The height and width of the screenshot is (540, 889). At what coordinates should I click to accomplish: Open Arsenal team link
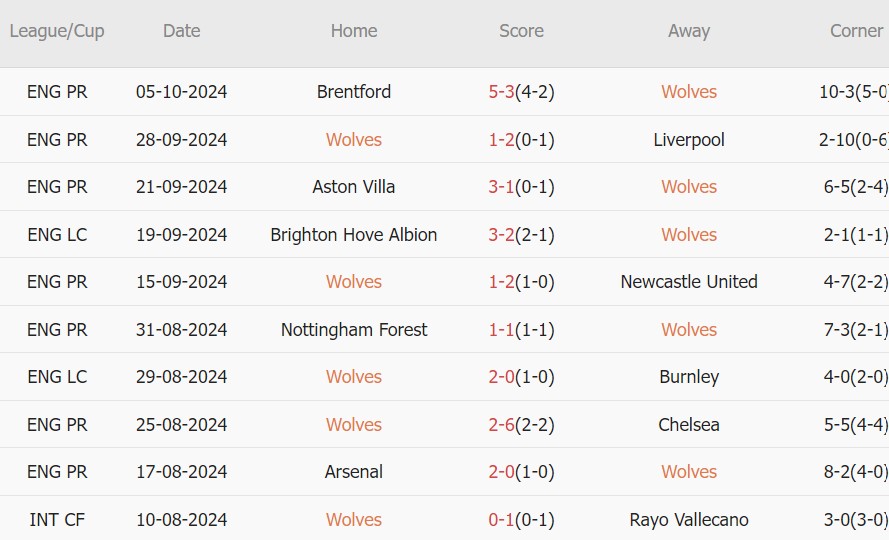pos(354,472)
